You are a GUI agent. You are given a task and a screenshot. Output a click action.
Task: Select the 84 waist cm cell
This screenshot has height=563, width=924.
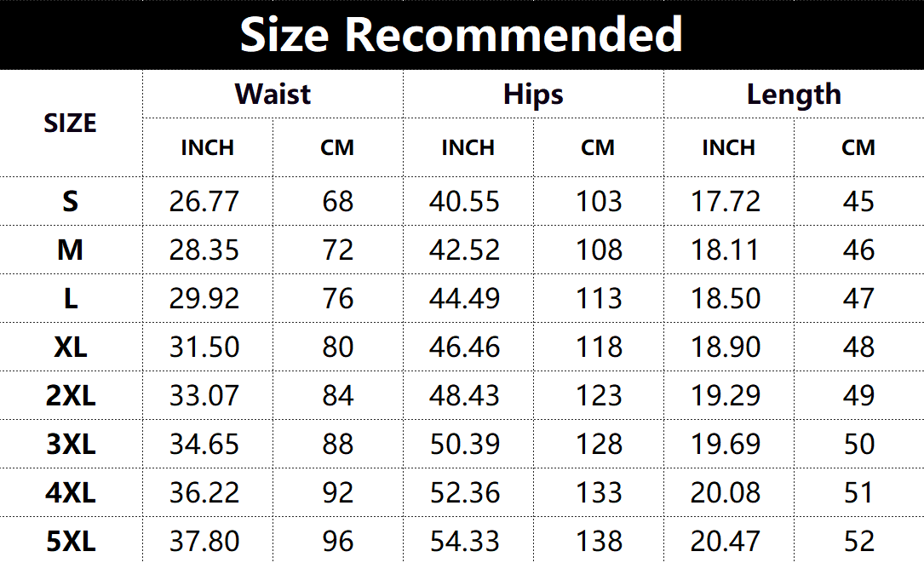(337, 395)
